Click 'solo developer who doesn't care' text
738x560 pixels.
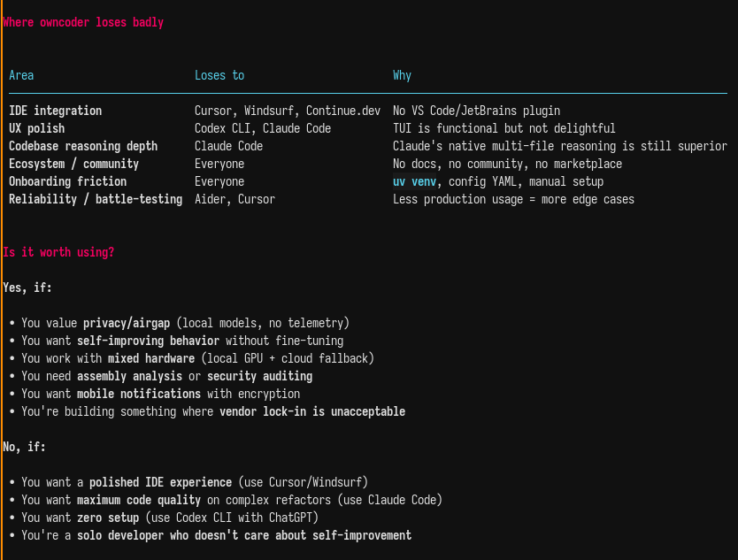173,535
